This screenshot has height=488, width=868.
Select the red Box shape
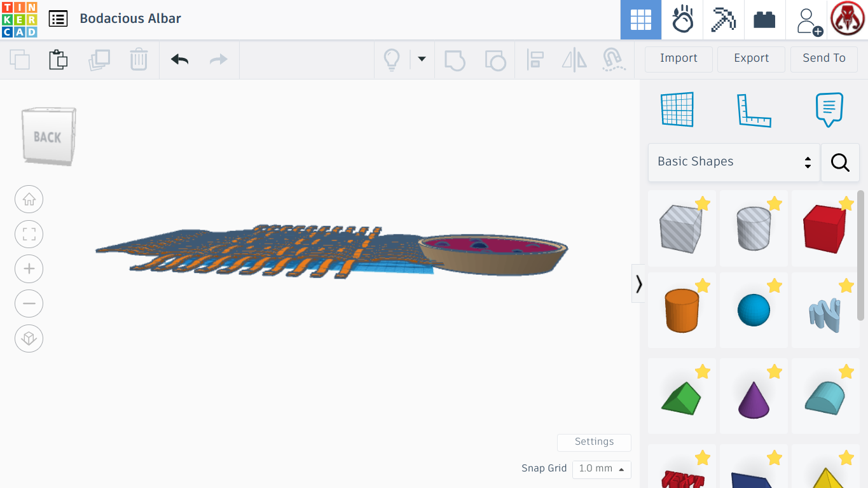pos(825,228)
